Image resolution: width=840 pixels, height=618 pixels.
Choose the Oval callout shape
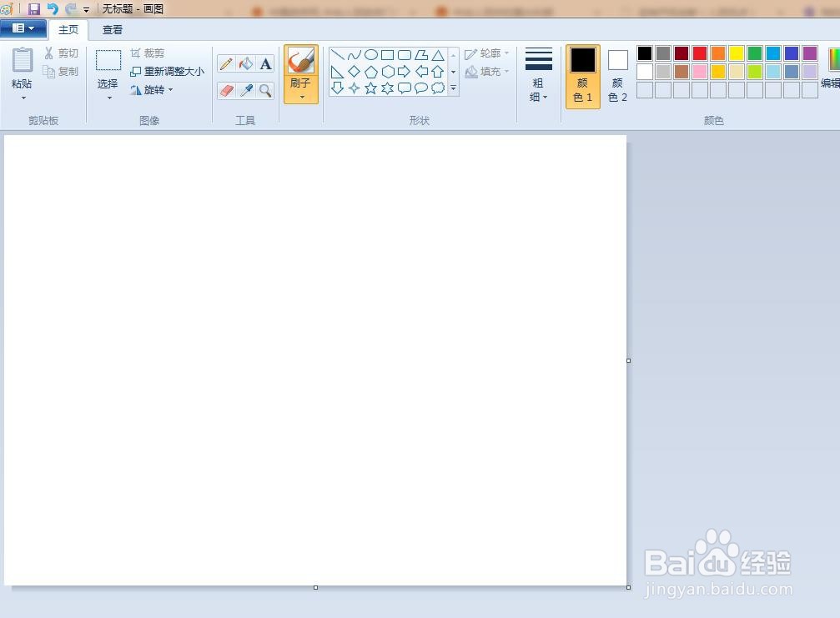[421, 88]
